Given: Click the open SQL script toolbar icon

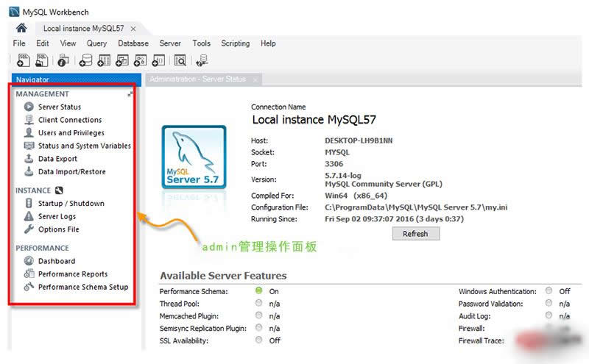Looking at the screenshot, I should click(x=42, y=60).
